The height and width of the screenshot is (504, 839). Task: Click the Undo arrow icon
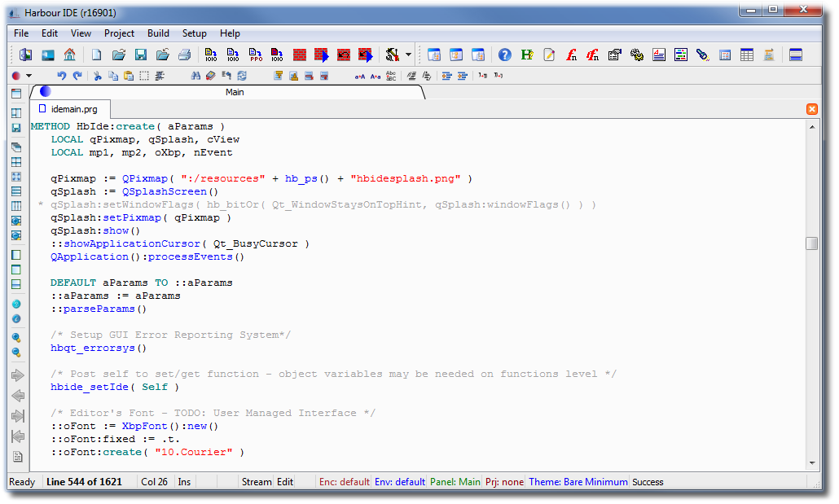tap(61, 76)
